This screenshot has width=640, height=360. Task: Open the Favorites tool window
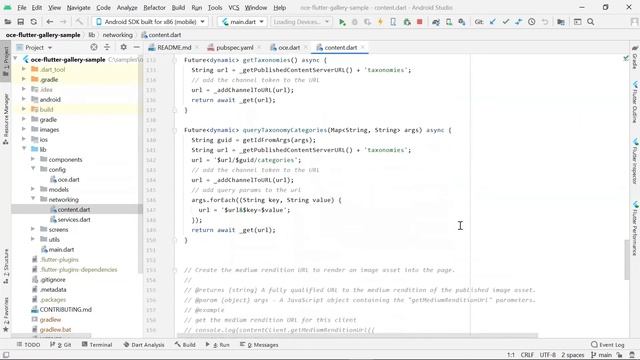[x=6, y=314]
